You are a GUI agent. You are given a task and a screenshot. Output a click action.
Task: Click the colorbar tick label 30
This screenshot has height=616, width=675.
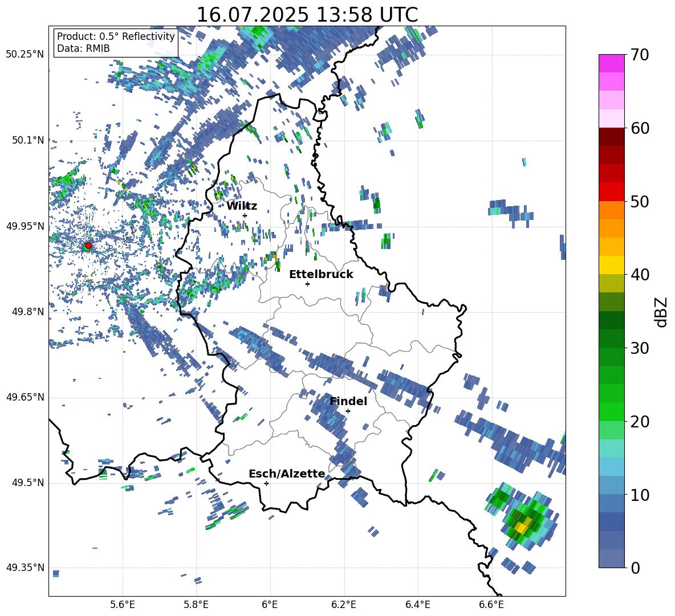639,348
